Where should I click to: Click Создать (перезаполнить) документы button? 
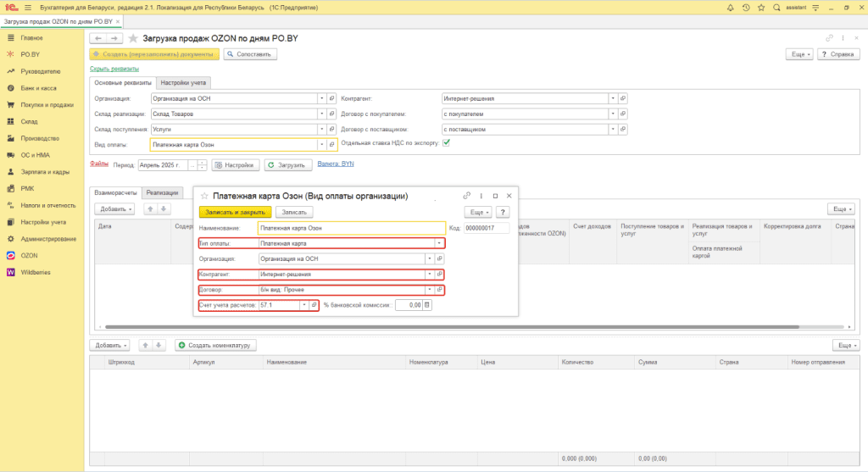point(154,54)
